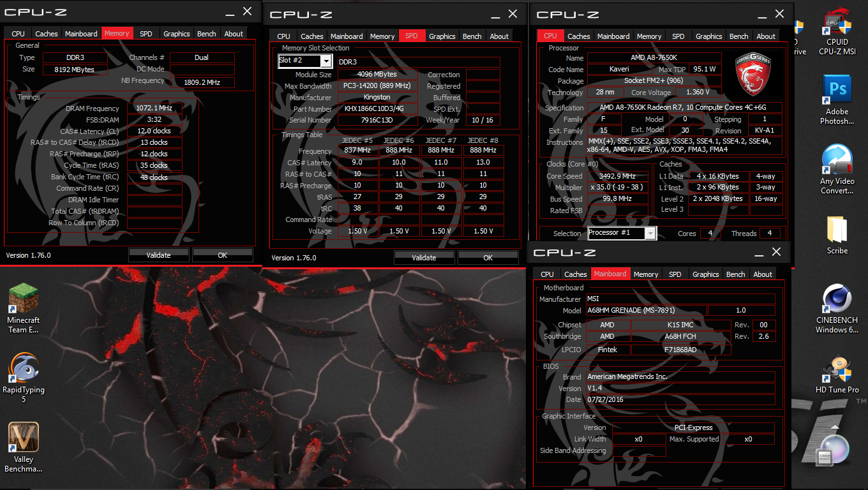
Task: Show About tab in the CPU window
Action: point(766,36)
